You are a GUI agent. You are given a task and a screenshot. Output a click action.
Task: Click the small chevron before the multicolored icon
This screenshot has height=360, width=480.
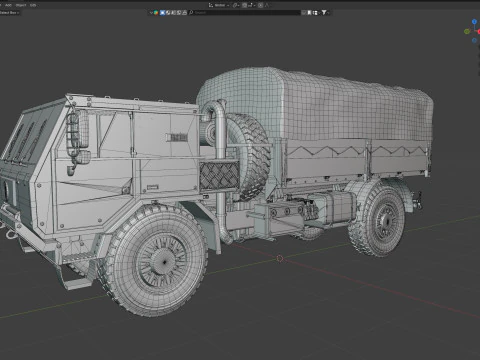pos(151,13)
